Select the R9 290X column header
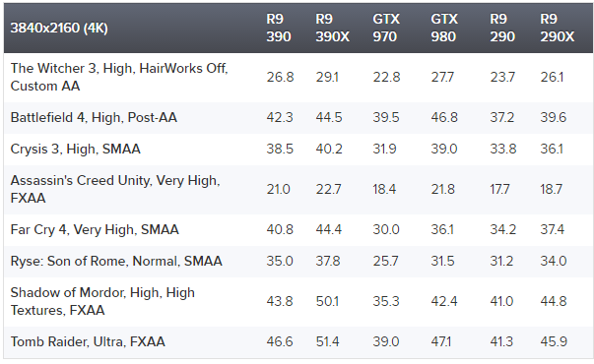Screen dimensions: 594x364 pyautogui.click(x=558, y=28)
